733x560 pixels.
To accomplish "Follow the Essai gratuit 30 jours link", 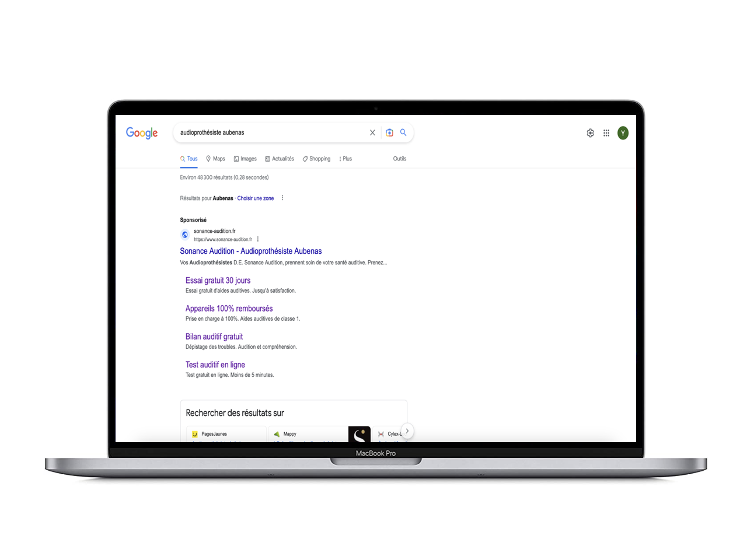I will click(218, 280).
